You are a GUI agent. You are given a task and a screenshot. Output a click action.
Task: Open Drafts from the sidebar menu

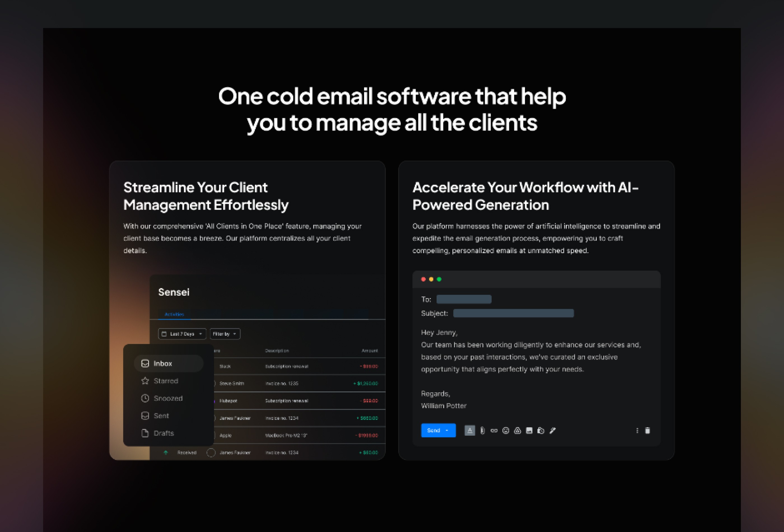click(164, 433)
